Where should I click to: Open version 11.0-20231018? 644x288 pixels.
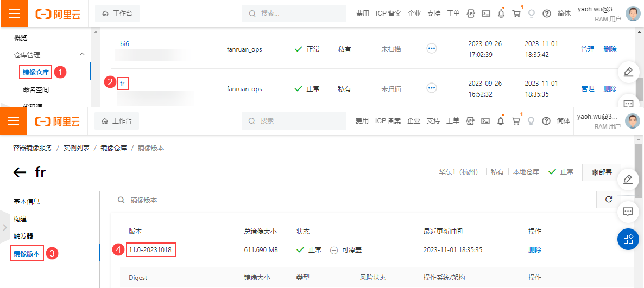[151, 250]
